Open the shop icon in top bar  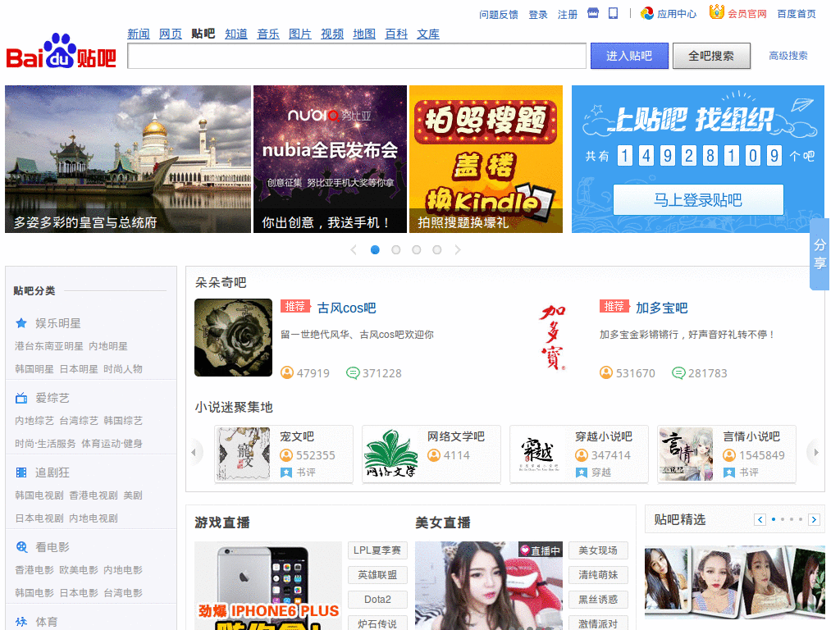592,13
